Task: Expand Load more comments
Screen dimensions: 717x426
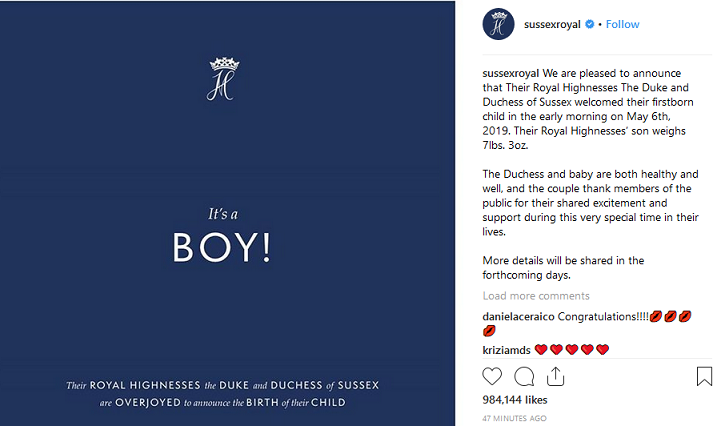Action: (536, 296)
